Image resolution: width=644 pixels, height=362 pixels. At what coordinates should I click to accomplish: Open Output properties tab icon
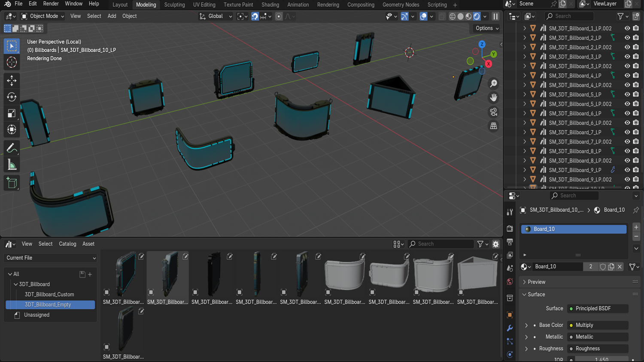(510, 242)
